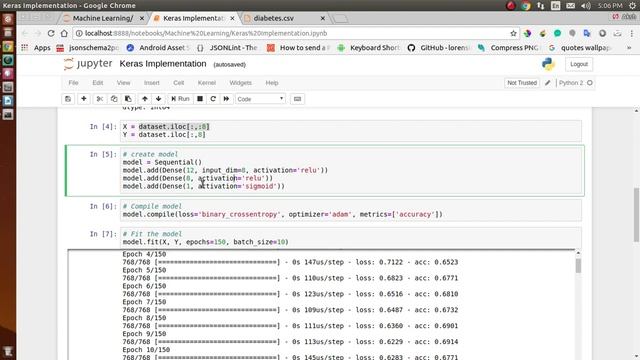The height and width of the screenshot is (360, 640).
Task: Open the Keyboard Shortcuts bookmark
Action: pyautogui.click(x=369, y=48)
